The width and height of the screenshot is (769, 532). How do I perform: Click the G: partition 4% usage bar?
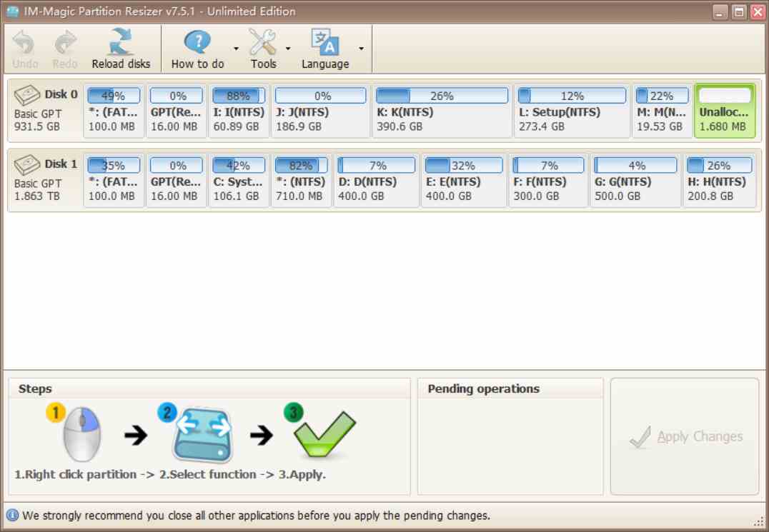tap(635, 165)
